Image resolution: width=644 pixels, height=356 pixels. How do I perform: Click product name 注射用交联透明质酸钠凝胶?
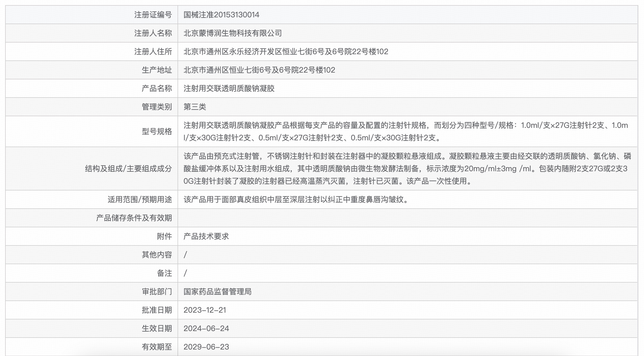229,88
